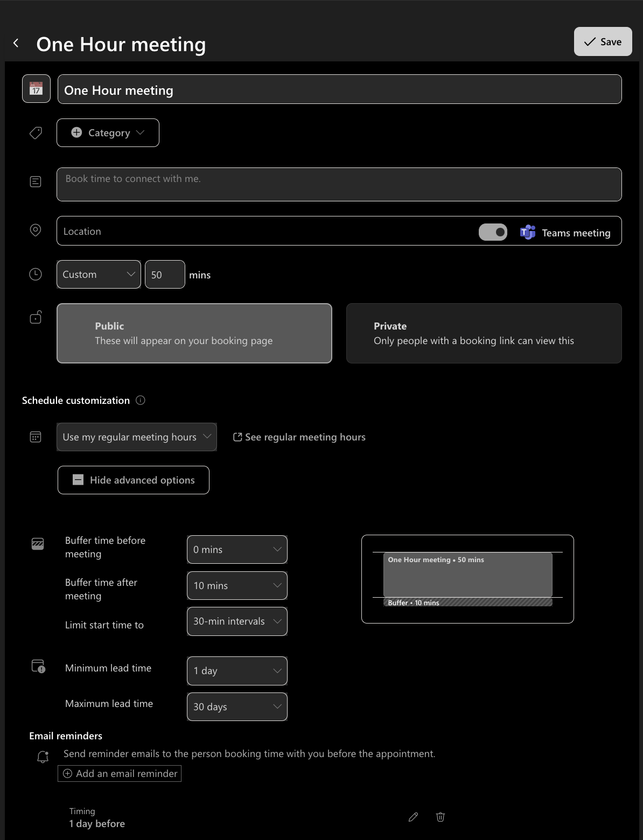The height and width of the screenshot is (840, 643).
Task: Open See regular meeting hours link
Action: 299,437
